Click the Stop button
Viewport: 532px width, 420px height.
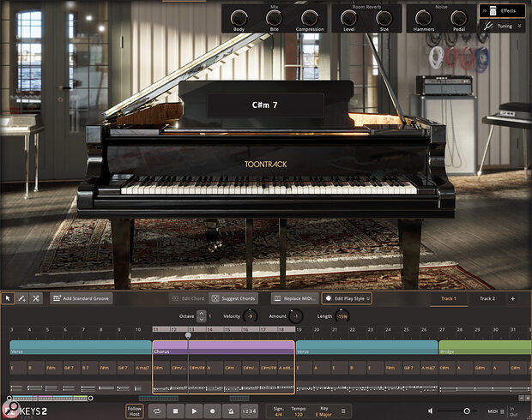pyautogui.click(x=175, y=411)
